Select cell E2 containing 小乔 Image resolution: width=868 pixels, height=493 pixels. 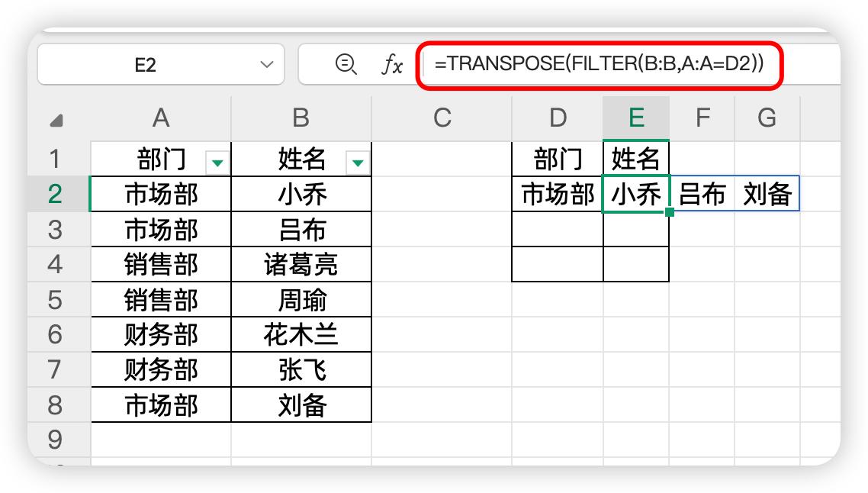[636, 194]
